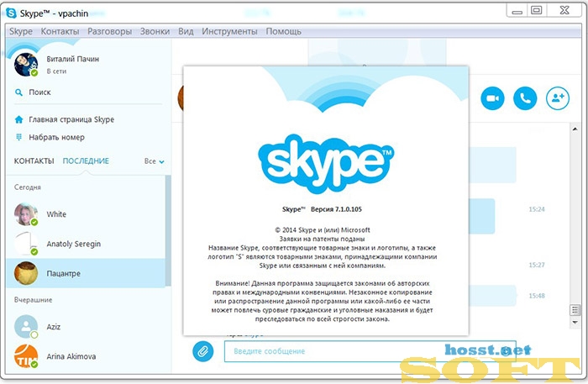Select the Aziz conversation
This screenshot has width=588, height=384.
pos(86,327)
